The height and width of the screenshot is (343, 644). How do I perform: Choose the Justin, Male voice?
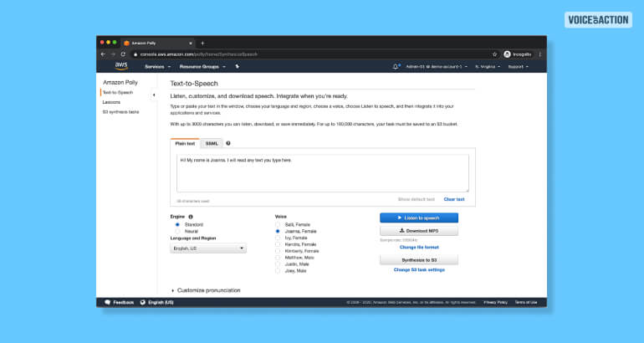click(278, 264)
